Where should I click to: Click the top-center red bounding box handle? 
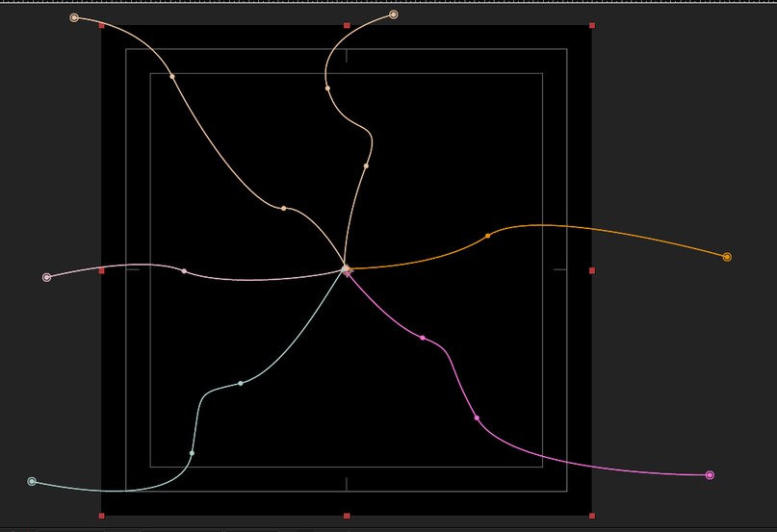point(347,25)
